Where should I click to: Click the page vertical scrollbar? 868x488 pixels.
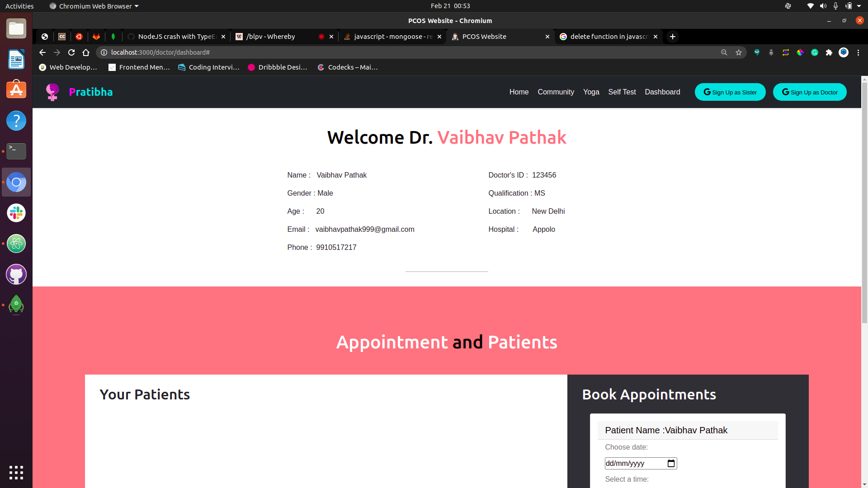point(864,203)
